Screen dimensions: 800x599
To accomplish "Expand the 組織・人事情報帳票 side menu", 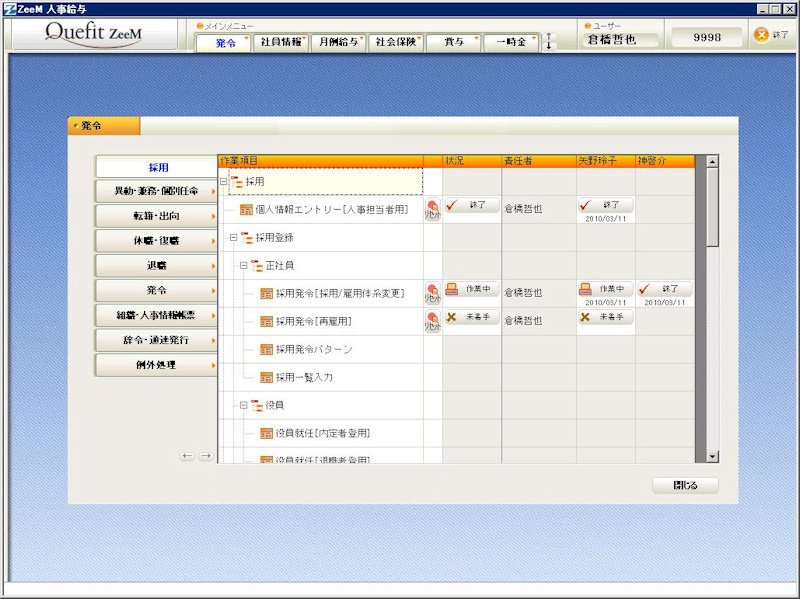I will coord(156,315).
